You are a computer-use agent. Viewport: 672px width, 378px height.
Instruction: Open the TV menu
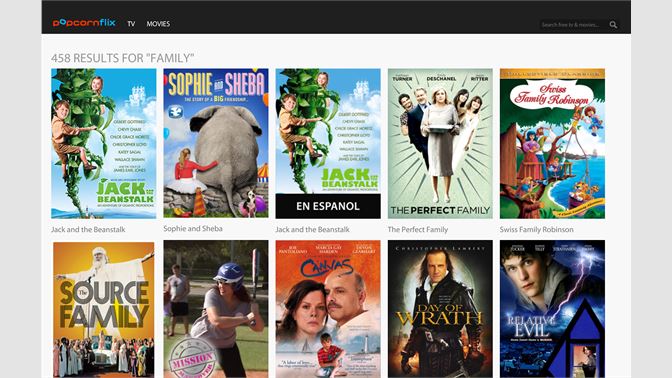pos(131,24)
